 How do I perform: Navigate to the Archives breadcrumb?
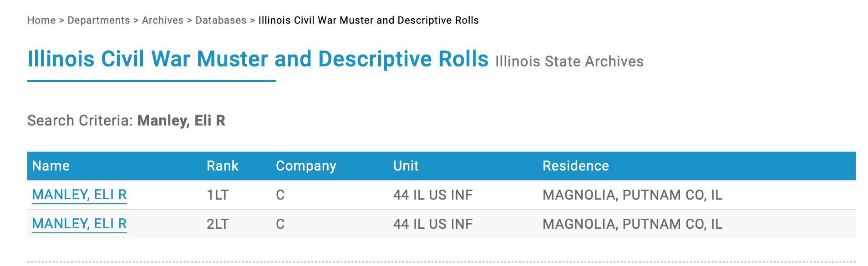pos(162,20)
